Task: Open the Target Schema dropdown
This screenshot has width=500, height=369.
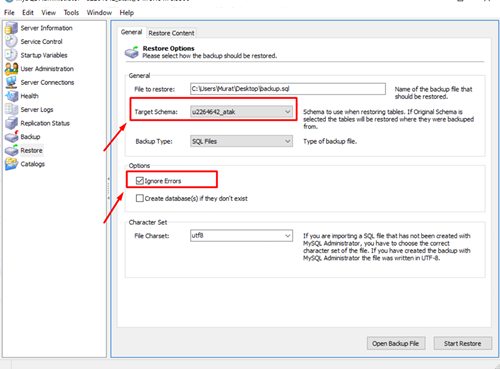Action: 241,112
